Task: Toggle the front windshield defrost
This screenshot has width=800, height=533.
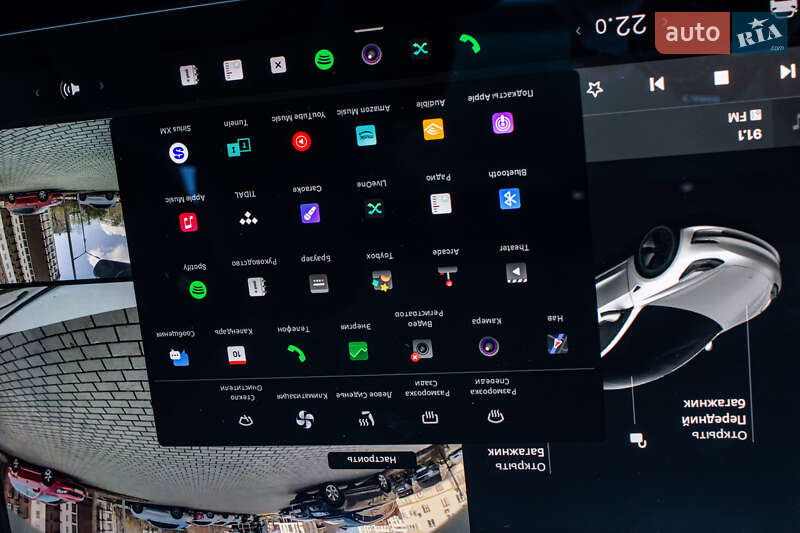Action: point(493,416)
